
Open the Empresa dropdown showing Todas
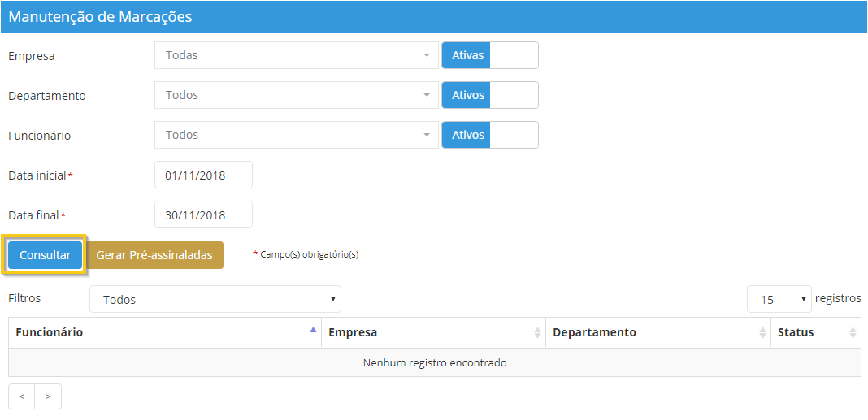[297, 55]
